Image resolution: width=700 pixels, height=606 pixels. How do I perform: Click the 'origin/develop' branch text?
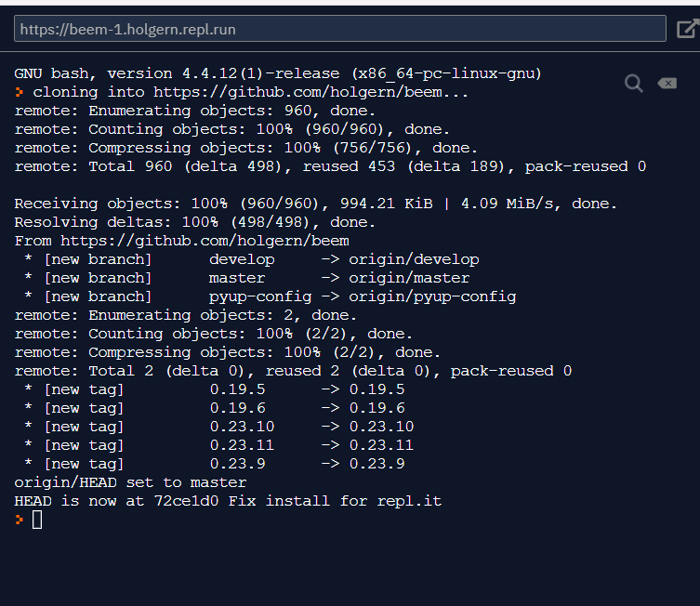pos(414,259)
